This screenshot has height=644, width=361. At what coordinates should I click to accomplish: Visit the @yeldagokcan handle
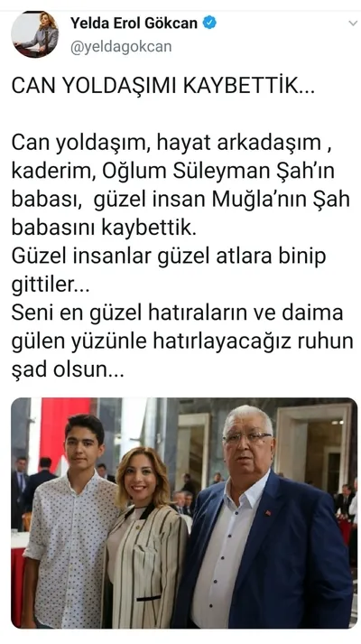tap(121, 46)
